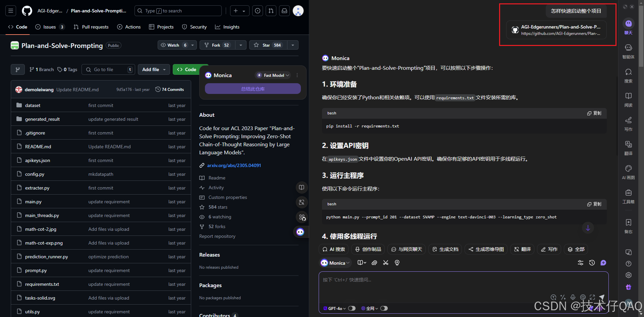Click the 生成思维导图 mind map chip

[x=486, y=249]
